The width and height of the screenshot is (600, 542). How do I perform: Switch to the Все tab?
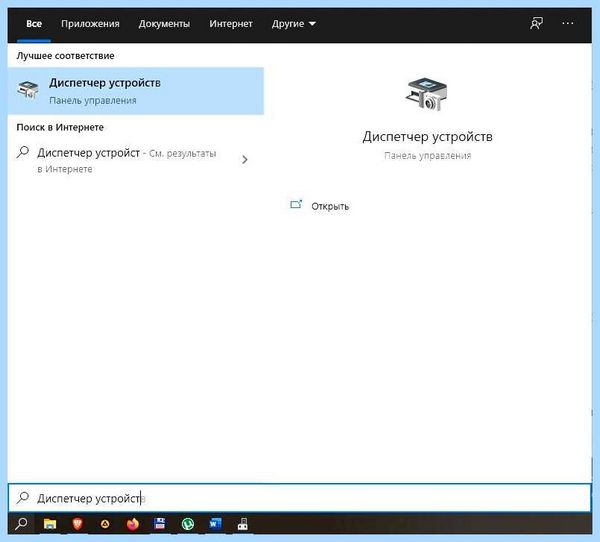(x=34, y=24)
